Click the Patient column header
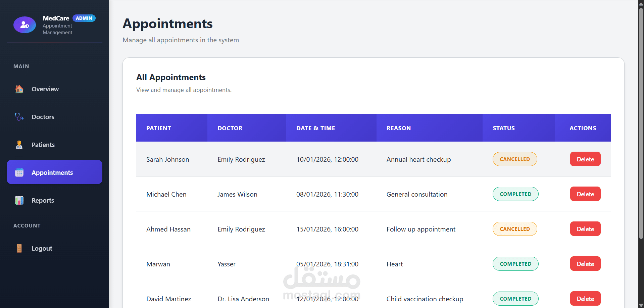This screenshot has height=308, width=644. 158,128
